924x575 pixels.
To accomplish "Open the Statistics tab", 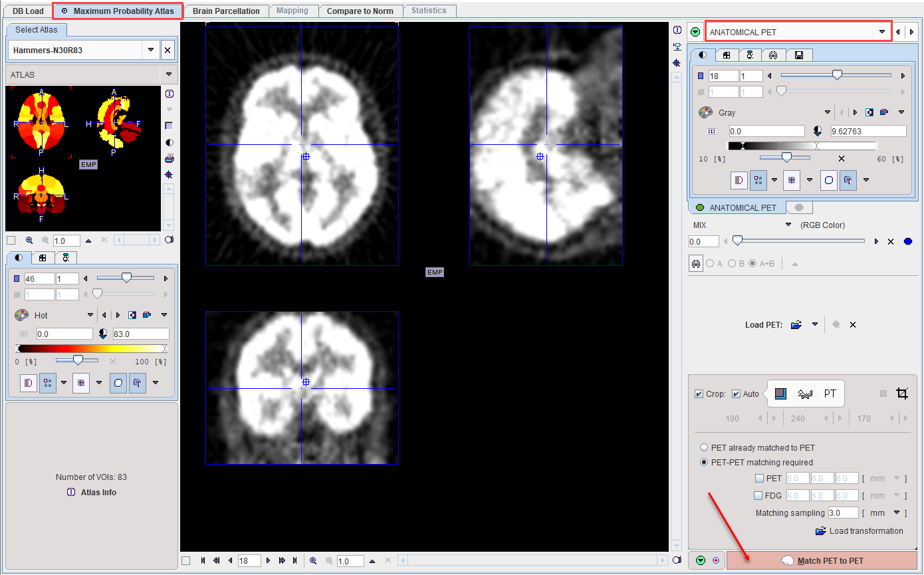I will click(x=429, y=11).
